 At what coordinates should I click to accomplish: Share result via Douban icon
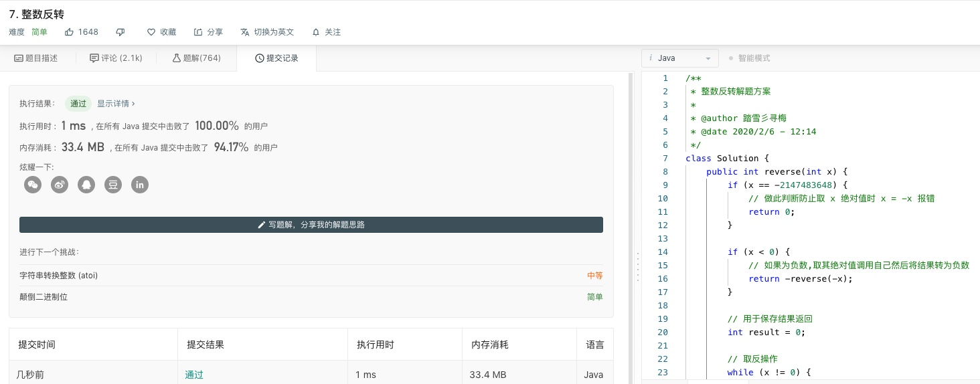[x=113, y=185]
